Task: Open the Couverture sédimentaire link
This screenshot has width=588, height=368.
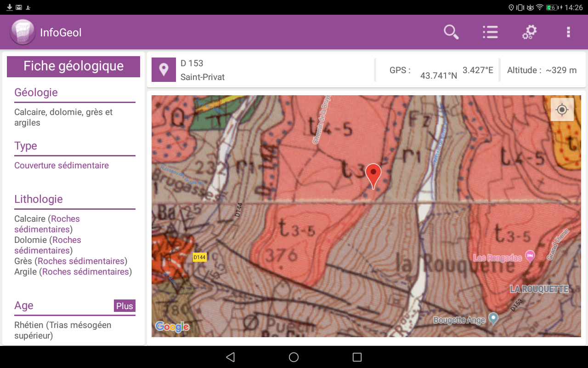Action: (x=62, y=166)
